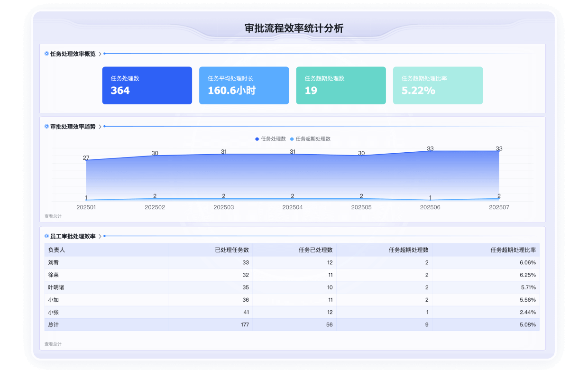Screen dimensions: 588x370
Task: Select the 任务超期处理比率 5.22% card
Action: (437, 85)
